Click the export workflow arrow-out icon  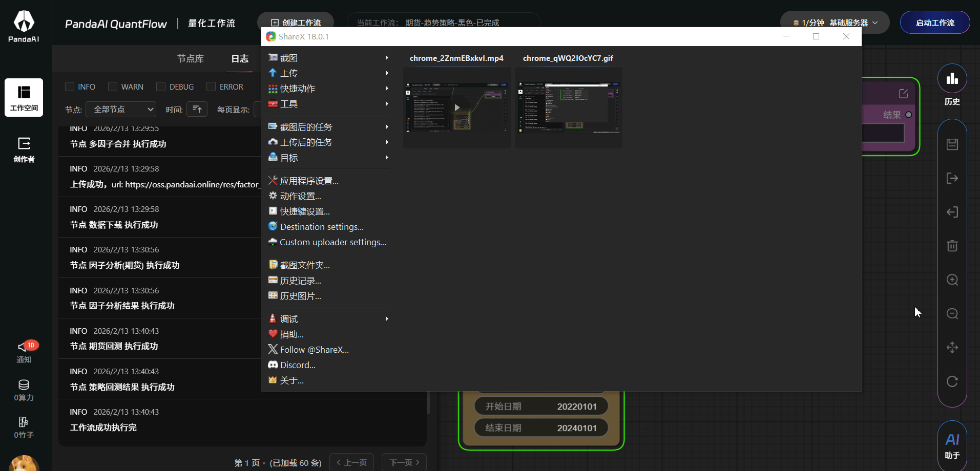point(952,178)
